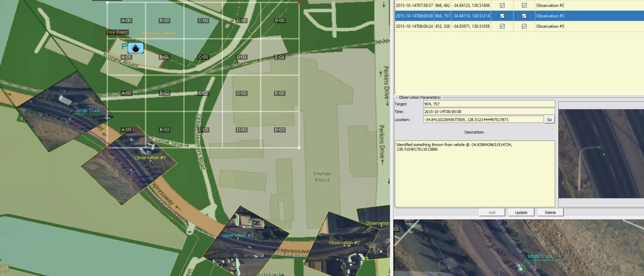The width and height of the screenshot is (644, 276).
Task: Select the red top-right grid corner handle
Action: [x=299, y=3]
